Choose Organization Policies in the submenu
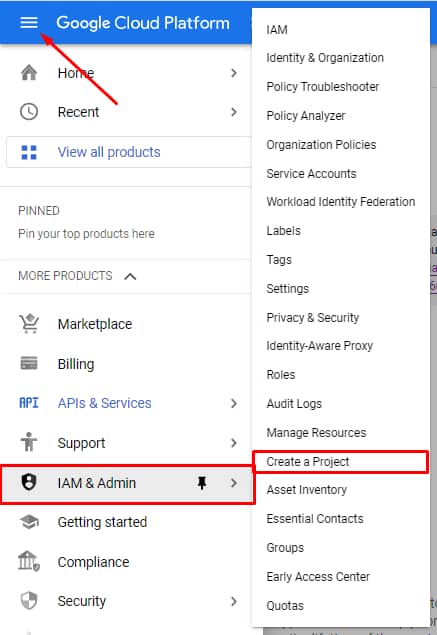 (321, 145)
